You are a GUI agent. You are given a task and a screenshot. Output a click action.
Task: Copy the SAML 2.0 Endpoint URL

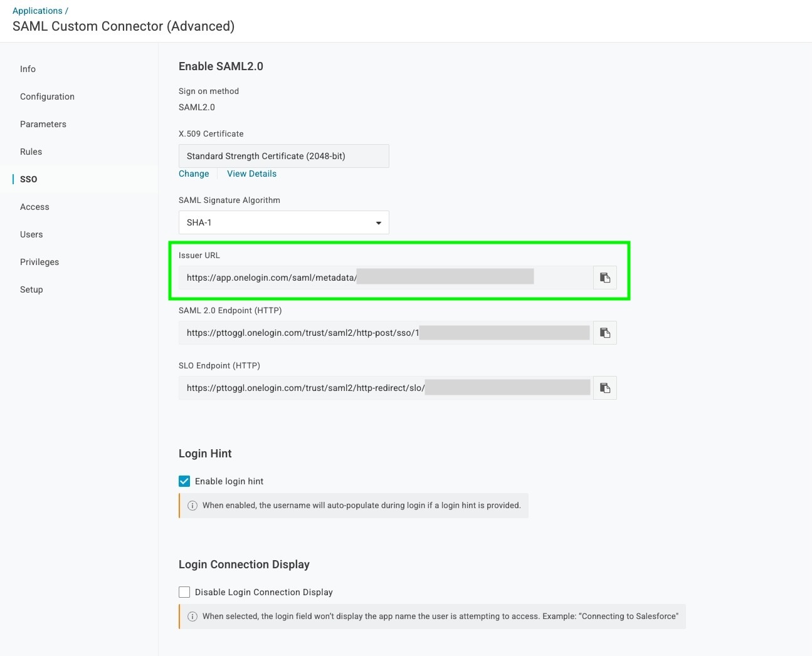604,333
